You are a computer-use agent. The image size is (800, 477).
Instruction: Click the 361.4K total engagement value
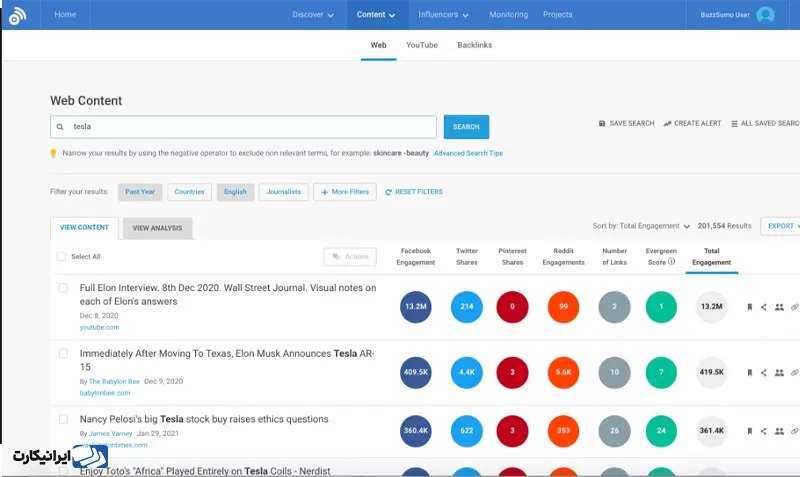712,431
